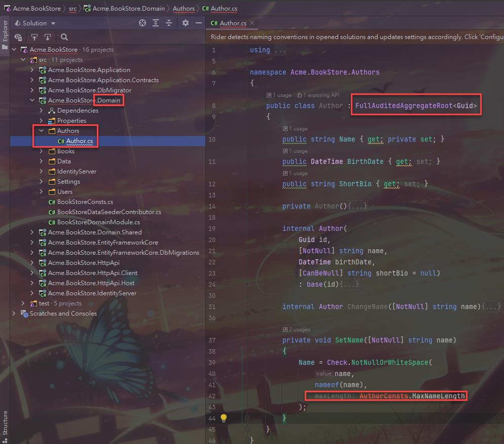
Task: Click the search magnifier icon in Solution toolbar
Action: pyautogui.click(x=64, y=37)
